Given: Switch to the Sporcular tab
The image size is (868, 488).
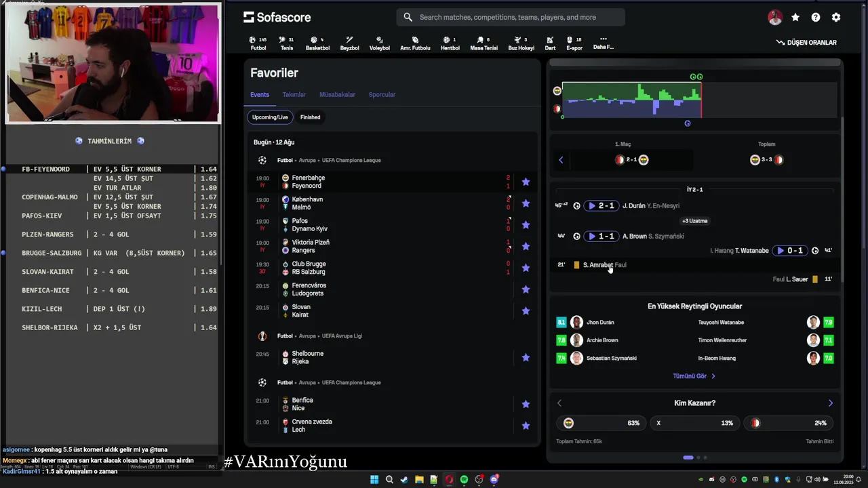Looking at the screenshot, I should click(382, 95).
